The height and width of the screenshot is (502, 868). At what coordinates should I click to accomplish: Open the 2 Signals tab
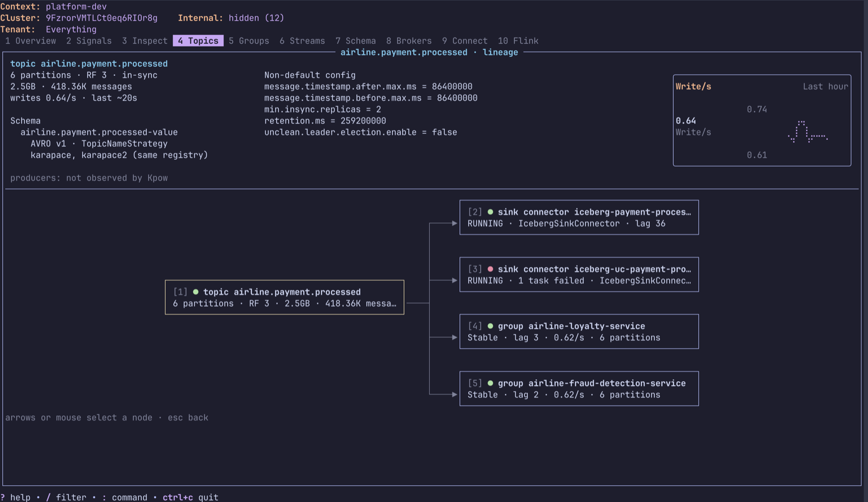pos(89,41)
